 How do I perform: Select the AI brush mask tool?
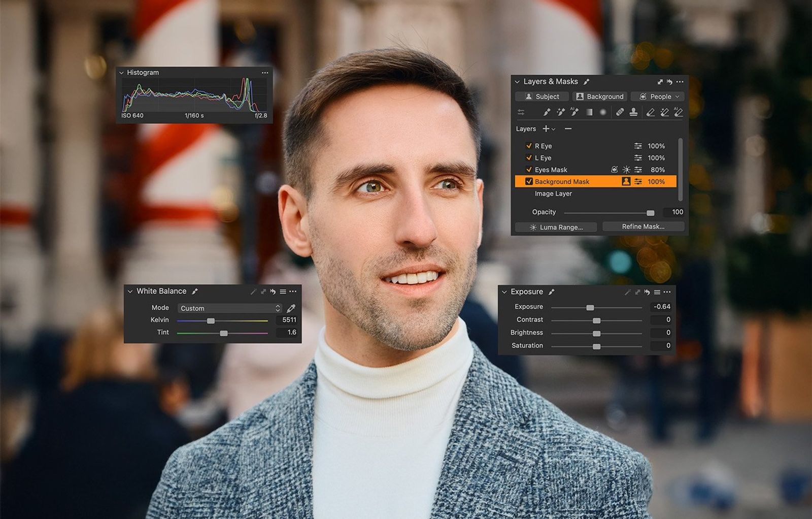point(574,112)
